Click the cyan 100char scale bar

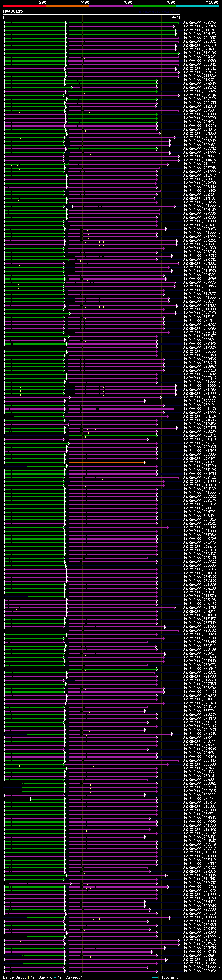155,977
